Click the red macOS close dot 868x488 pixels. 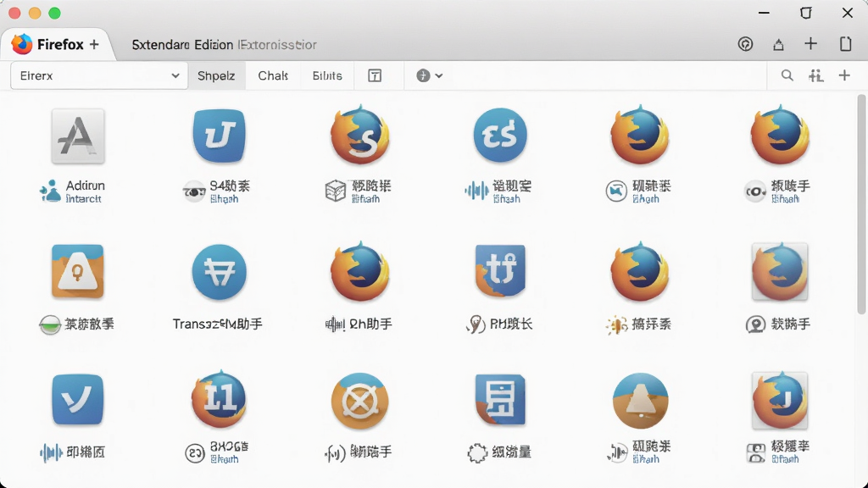point(15,14)
